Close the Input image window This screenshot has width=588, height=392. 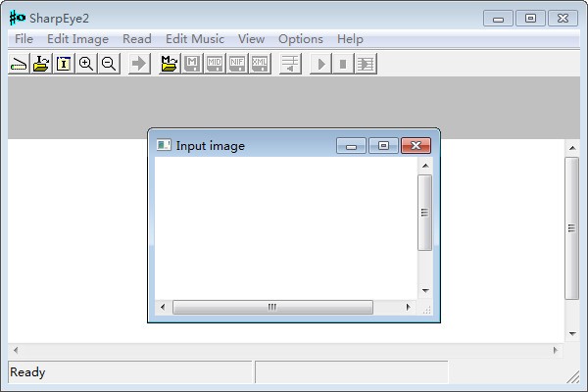click(x=416, y=146)
